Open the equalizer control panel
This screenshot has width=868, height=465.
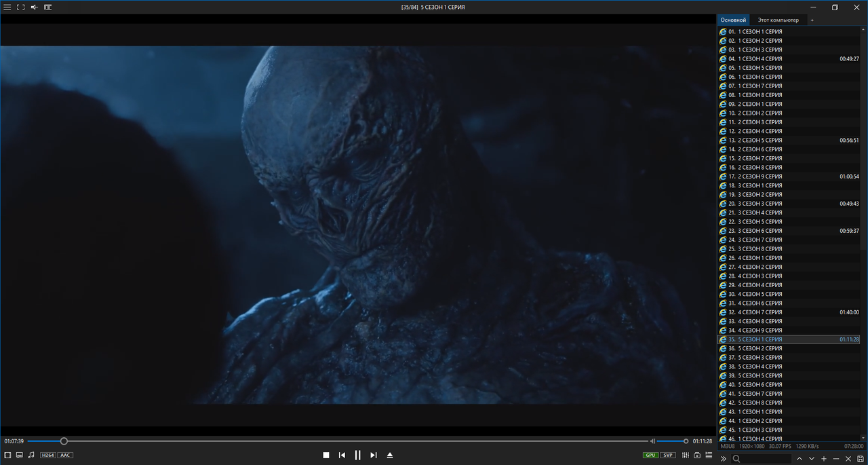pos(686,455)
